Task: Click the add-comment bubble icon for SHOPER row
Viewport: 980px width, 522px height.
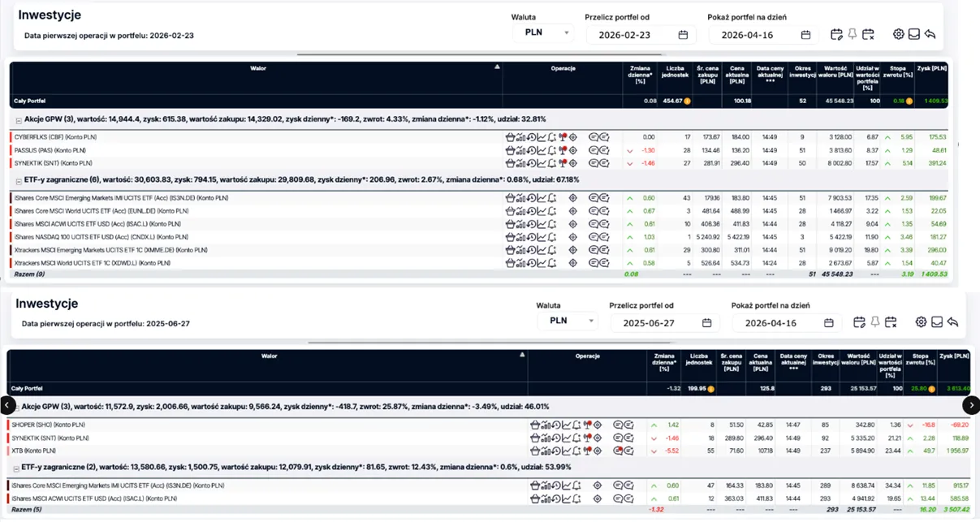Action: click(628, 425)
